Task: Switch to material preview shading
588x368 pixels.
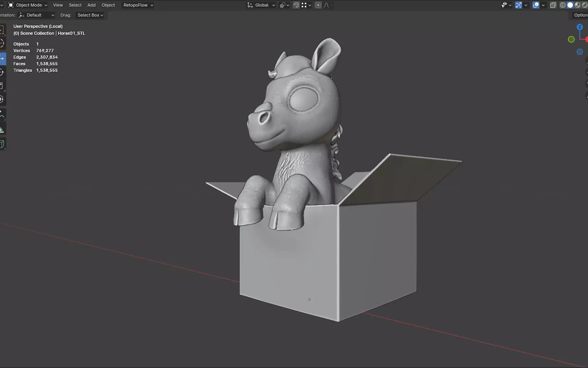Action: pyautogui.click(x=577, y=5)
